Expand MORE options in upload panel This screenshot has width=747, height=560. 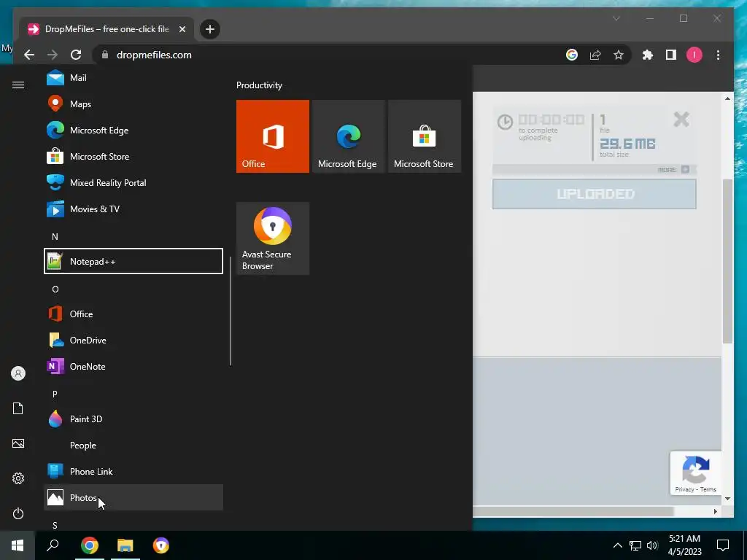point(673,169)
